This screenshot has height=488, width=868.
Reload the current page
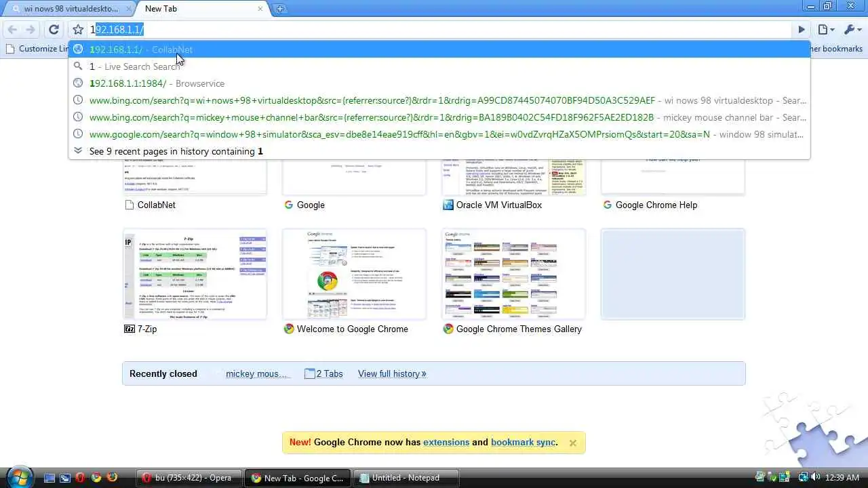[54, 29]
